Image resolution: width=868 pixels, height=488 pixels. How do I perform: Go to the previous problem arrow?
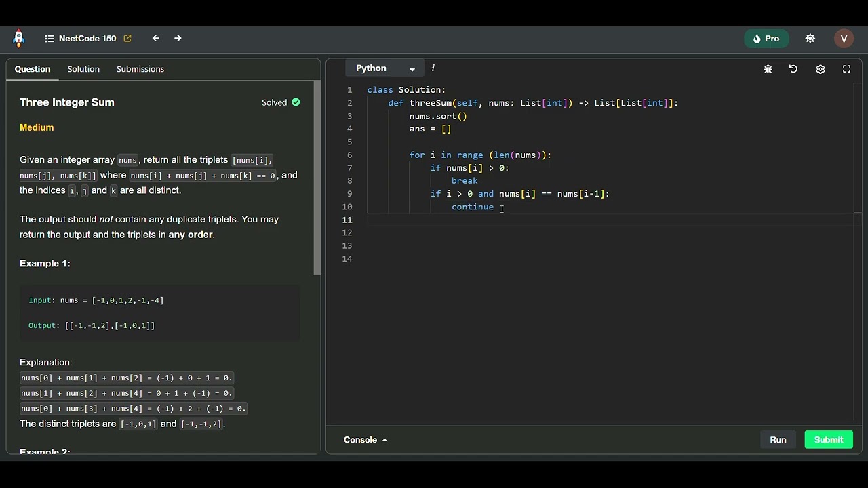[x=156, y=39]
